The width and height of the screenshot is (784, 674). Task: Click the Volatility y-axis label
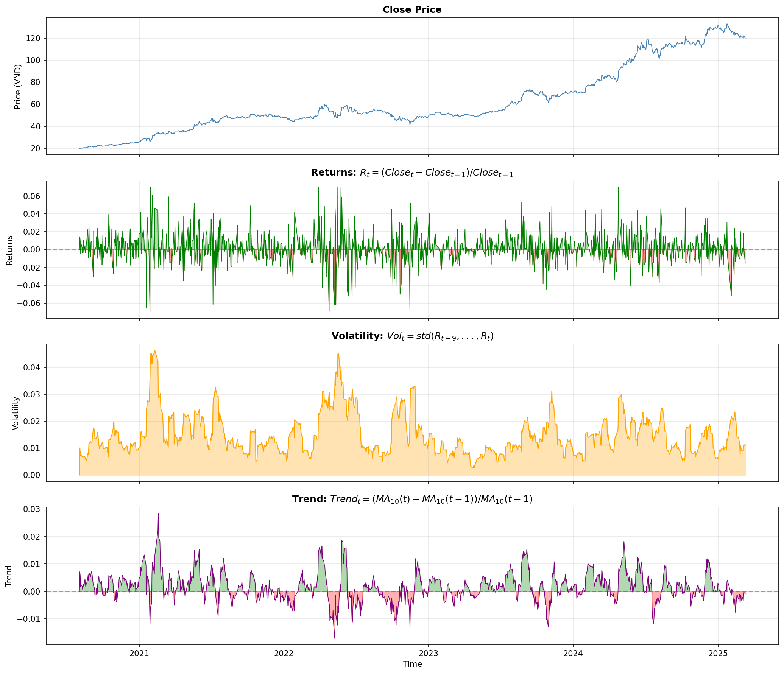(x=16, y=413)
